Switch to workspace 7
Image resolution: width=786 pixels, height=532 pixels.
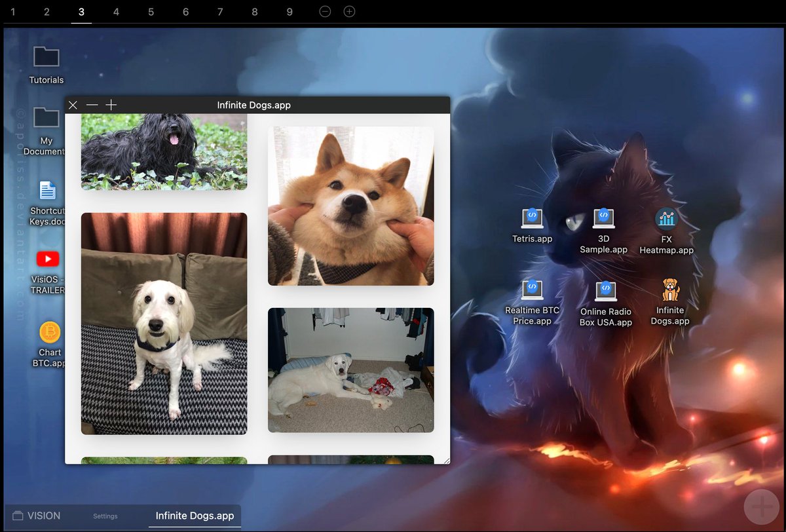220,12
